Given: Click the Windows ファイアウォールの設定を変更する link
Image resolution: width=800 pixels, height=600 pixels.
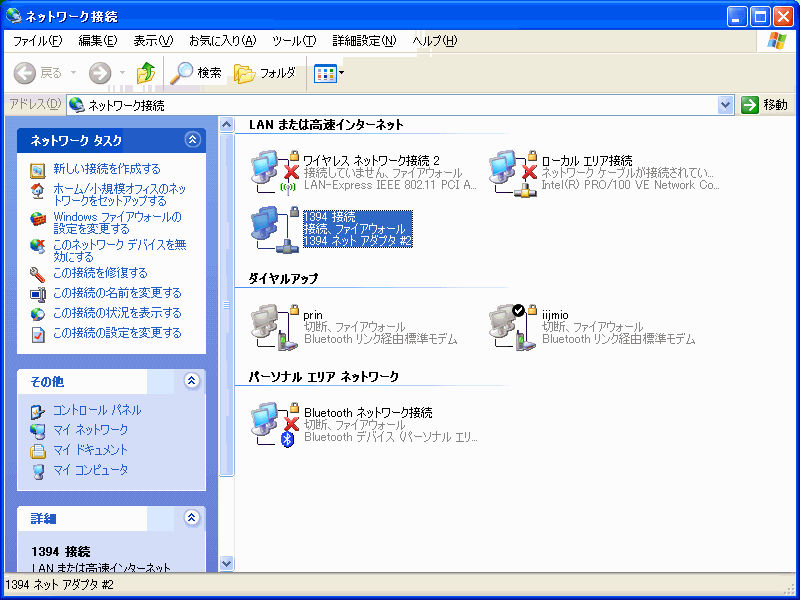Looking at the screenshot, I should coord(117,223).
